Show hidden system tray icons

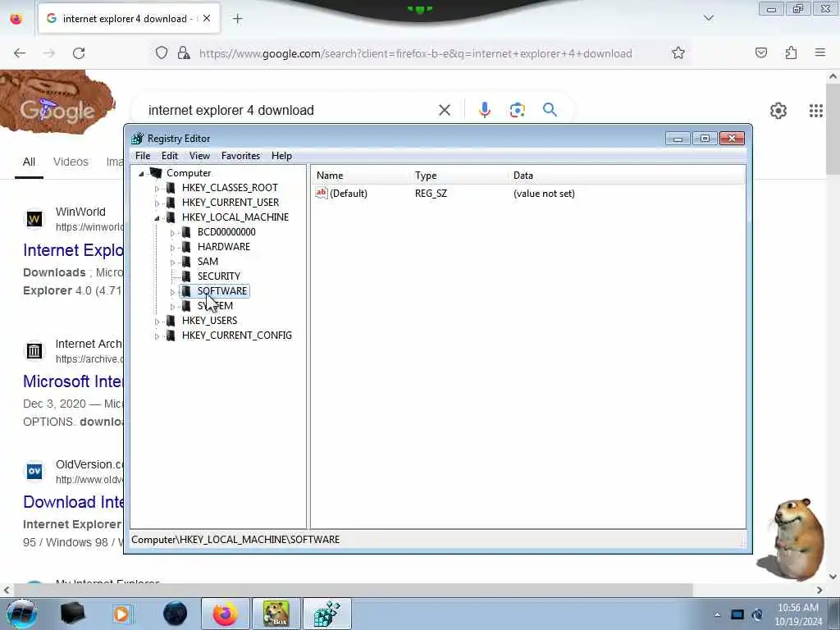(717, 614)
